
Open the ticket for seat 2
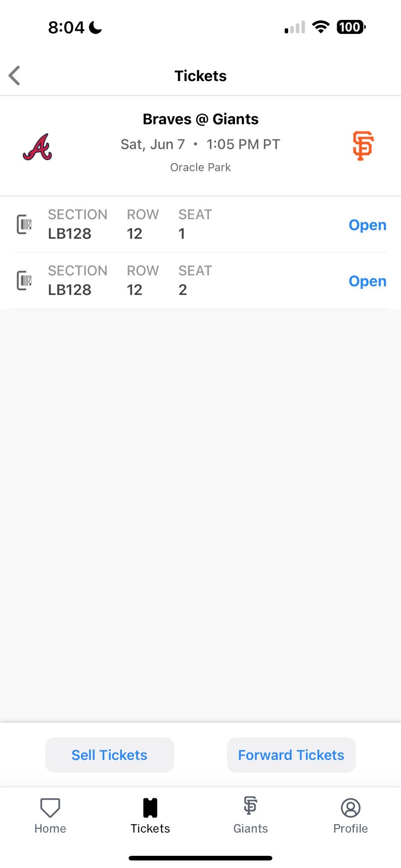367,281
